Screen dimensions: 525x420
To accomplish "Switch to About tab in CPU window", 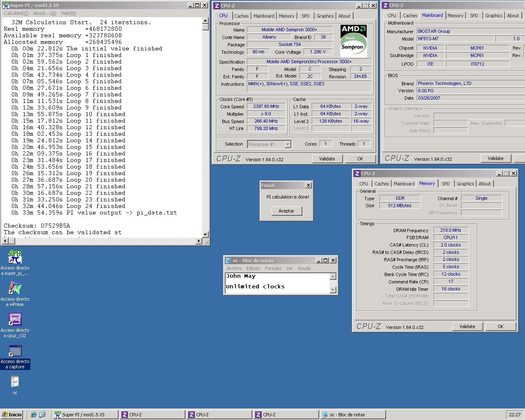I will (x=345, y=16).
